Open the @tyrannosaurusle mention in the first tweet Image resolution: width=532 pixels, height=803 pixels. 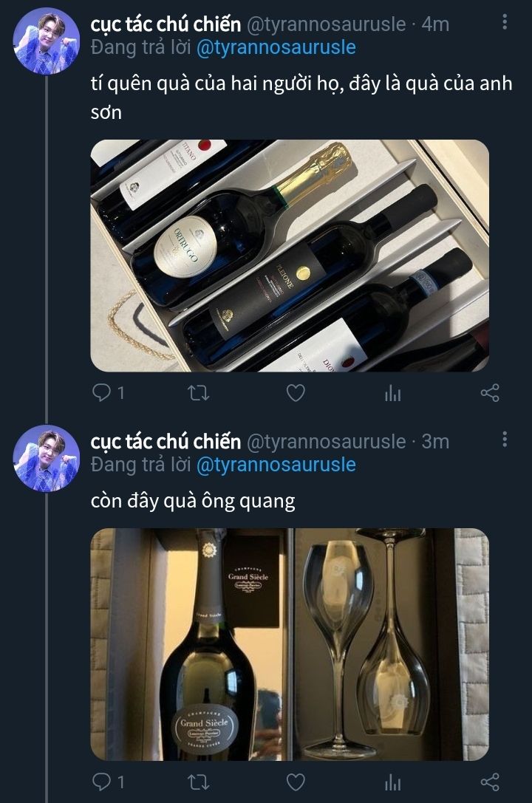276,48
